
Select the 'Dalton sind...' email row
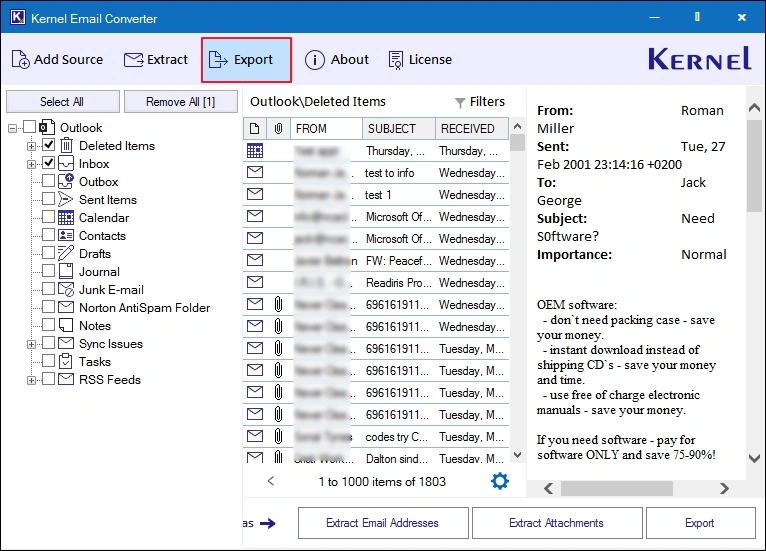(x=376, y=457)
